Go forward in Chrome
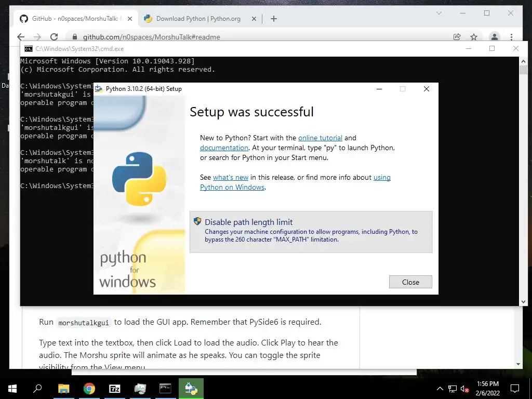The width and height of the screenshot is (532, 399). (37, 37)
